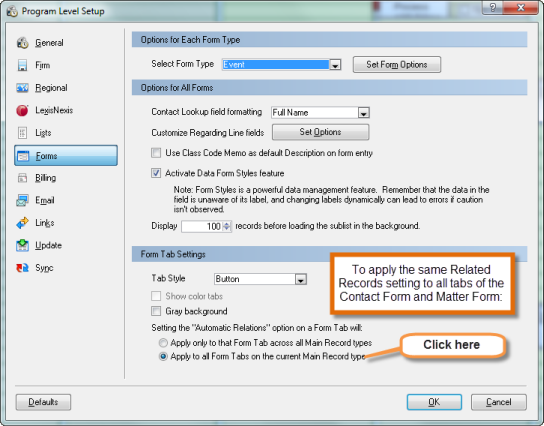The image size is (544, 426).
Task: Click the Update icon in sidebar
Action: pyautogui.click(x=23, y=245)
